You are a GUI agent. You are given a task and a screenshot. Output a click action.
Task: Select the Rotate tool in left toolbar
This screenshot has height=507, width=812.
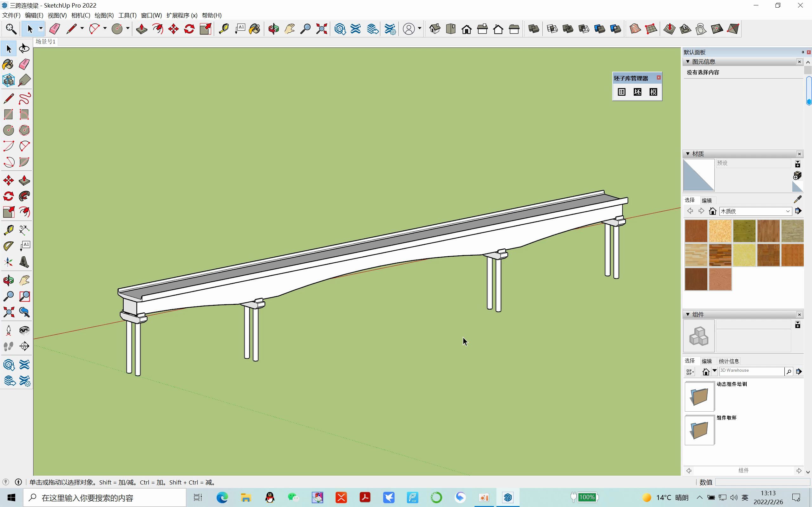click(8, 196)
